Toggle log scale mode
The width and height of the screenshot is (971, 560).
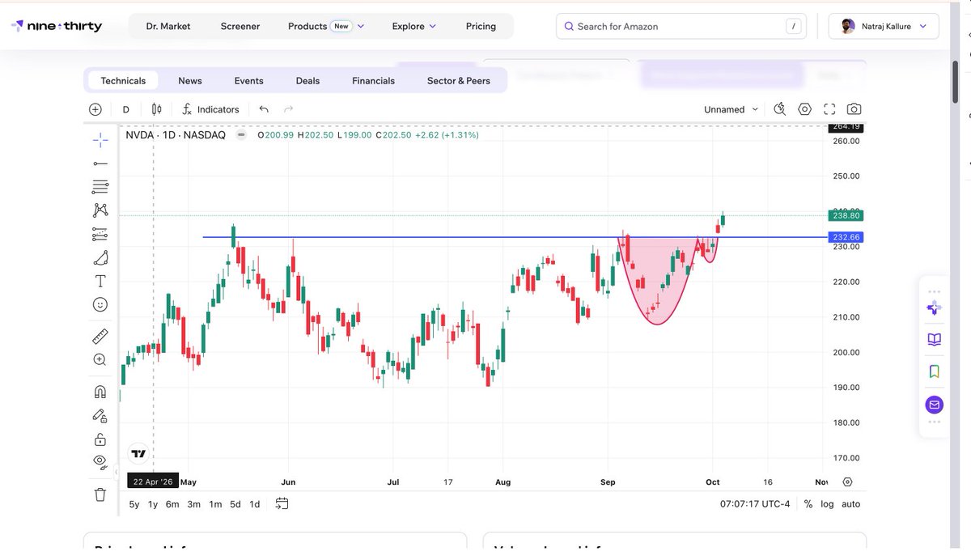(827, 504)
